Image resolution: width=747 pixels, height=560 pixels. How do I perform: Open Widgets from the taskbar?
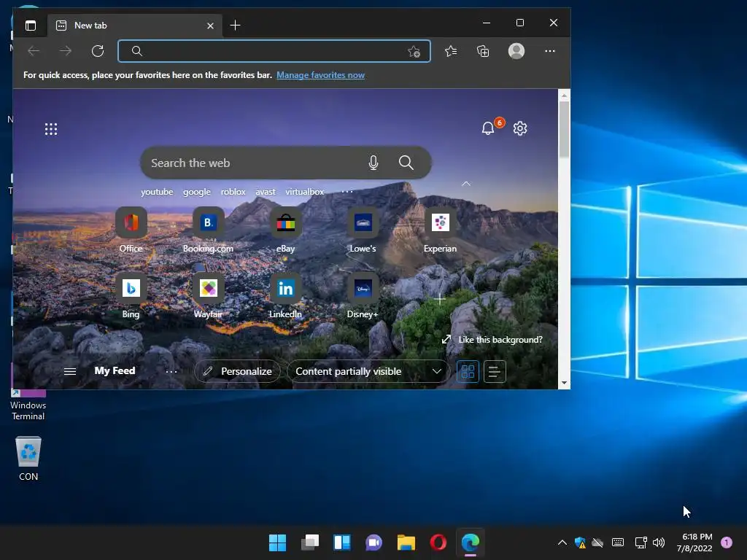(342, 542)
